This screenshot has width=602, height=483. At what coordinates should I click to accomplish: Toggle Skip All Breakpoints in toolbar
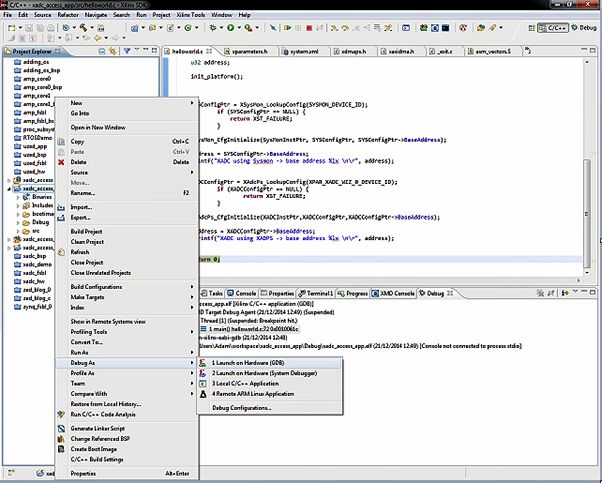(x=273, y=28)
